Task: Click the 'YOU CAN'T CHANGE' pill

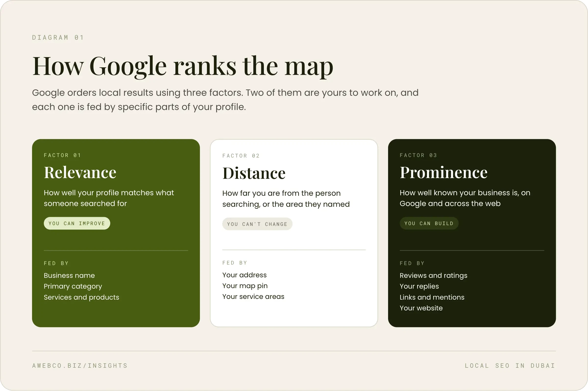Action: [257, 224]
